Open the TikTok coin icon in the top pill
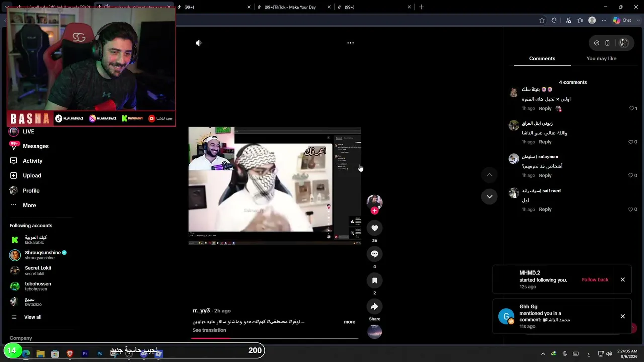Image resolution: width=644 pixels, height=362 pixels. pyautogui.click(x=597, y=43)
